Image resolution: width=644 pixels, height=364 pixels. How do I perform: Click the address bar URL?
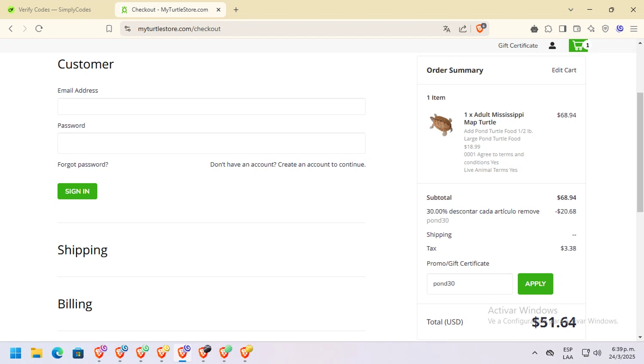(179, 29)
